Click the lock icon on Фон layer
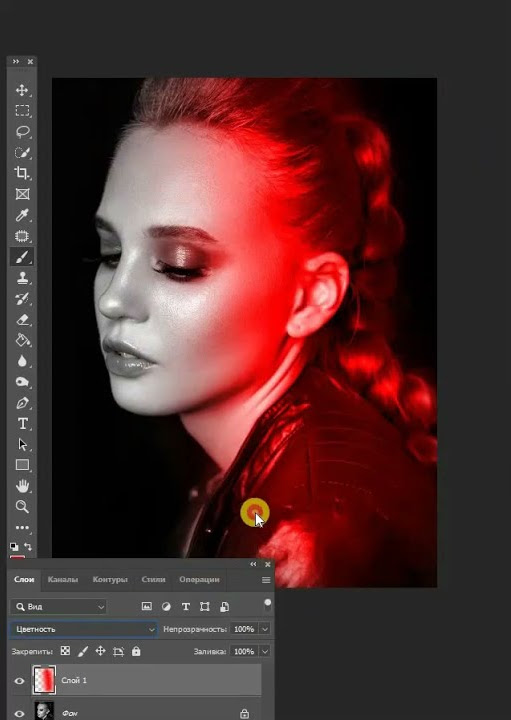Screen dimensions: 511x720 click(244, 713)
